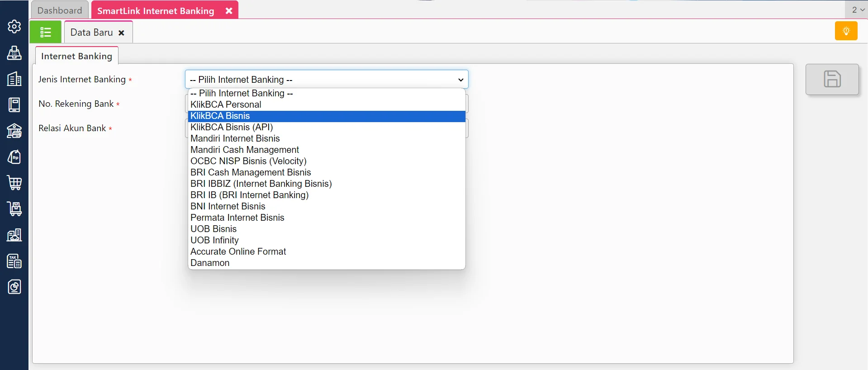The height and width of the screenshot is (370, 868).
Task: Switch to the Dashboard tab
Action: pos(60,10)
